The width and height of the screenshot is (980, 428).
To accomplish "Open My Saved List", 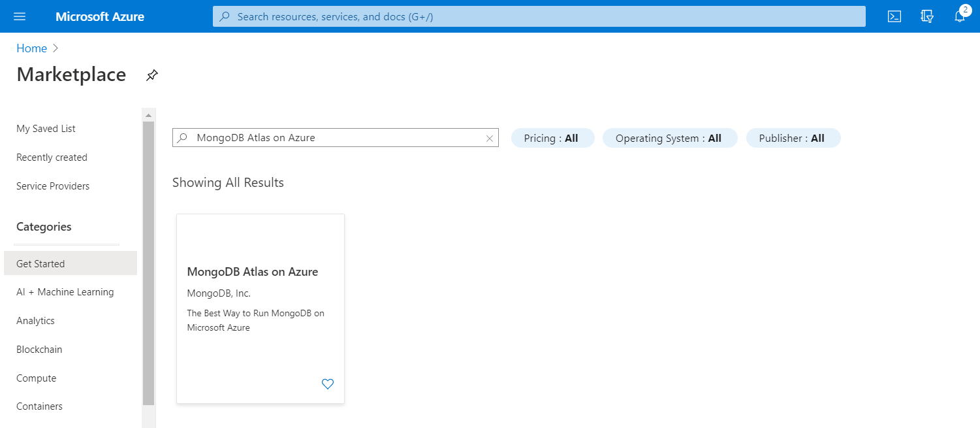I will tap(46, 129).
